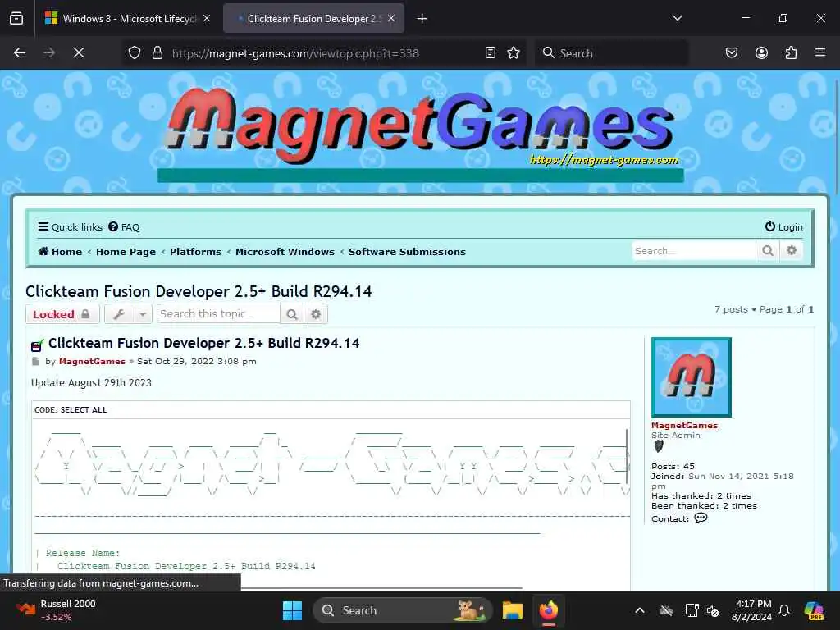
Task: Click the forum Search field
Action: 694,251
